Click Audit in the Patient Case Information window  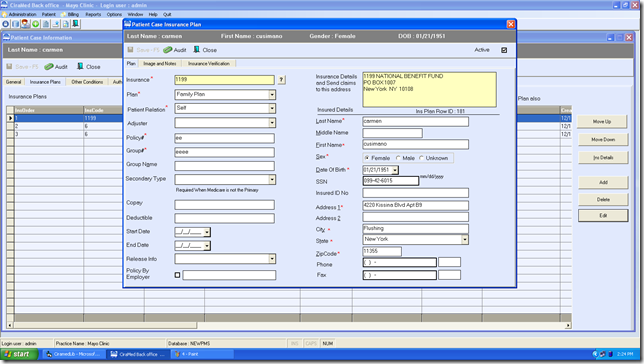point(56,67)
